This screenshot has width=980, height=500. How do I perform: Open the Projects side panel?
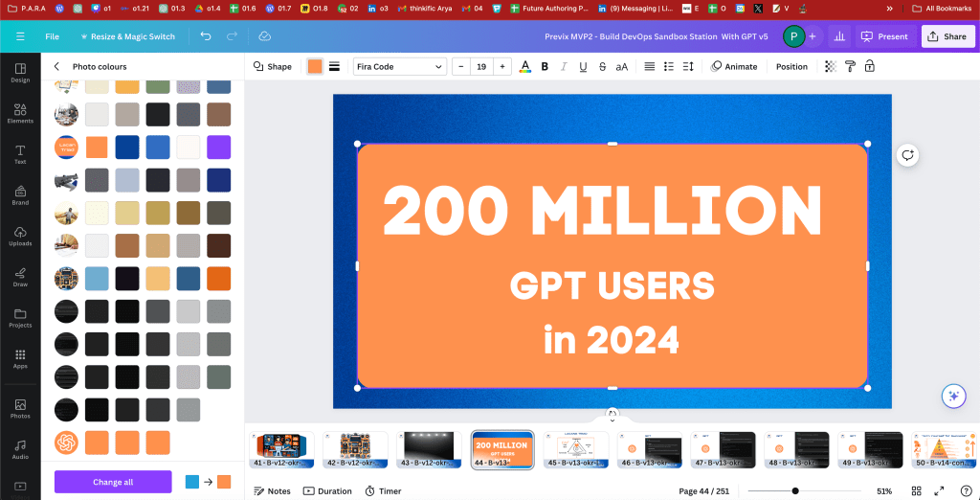coord(20,318)
